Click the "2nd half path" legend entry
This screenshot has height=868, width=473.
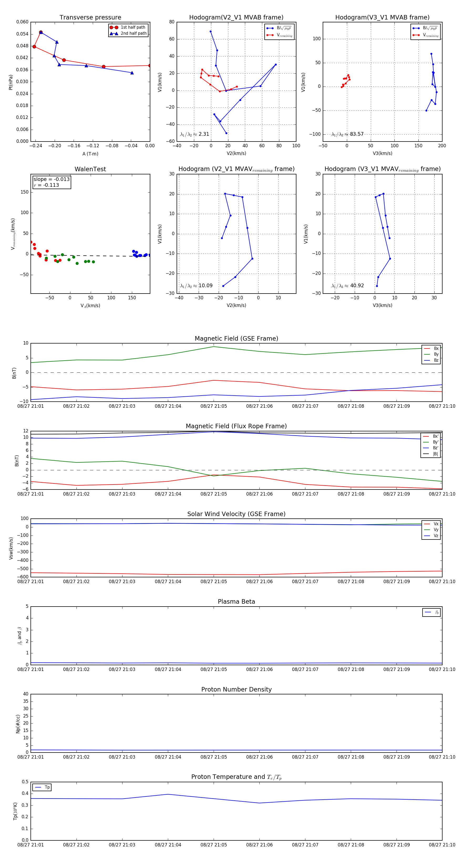[128, 33]
